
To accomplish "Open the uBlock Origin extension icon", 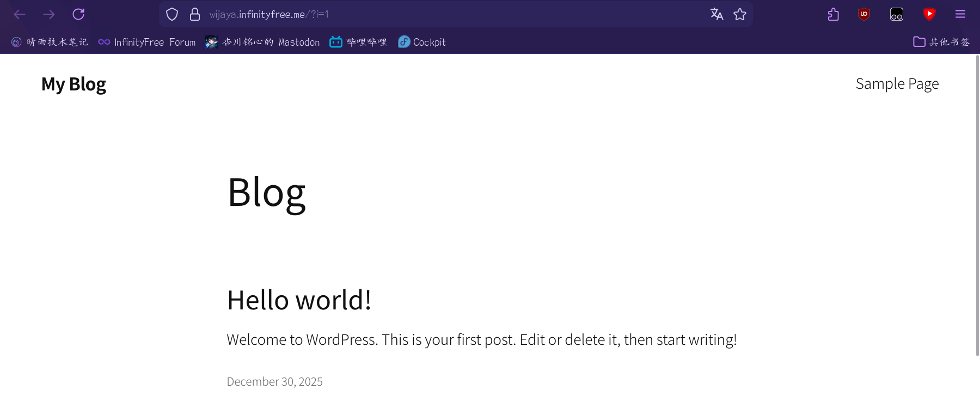I will 863,15.
